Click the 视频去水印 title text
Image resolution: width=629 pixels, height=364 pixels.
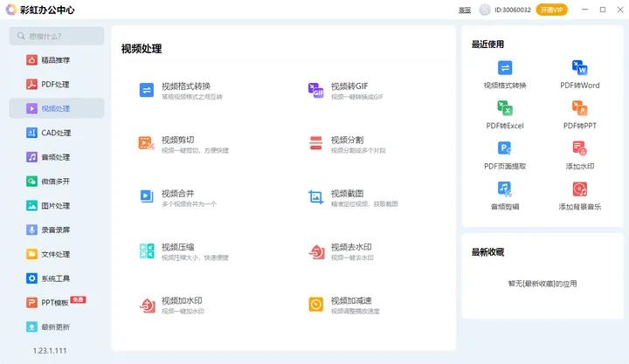351,246
